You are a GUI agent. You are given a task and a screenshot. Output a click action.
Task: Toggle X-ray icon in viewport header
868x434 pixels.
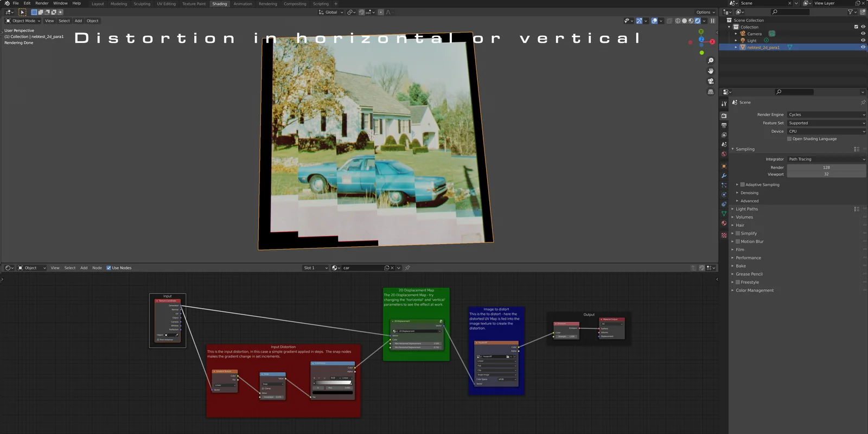[669, 21]
